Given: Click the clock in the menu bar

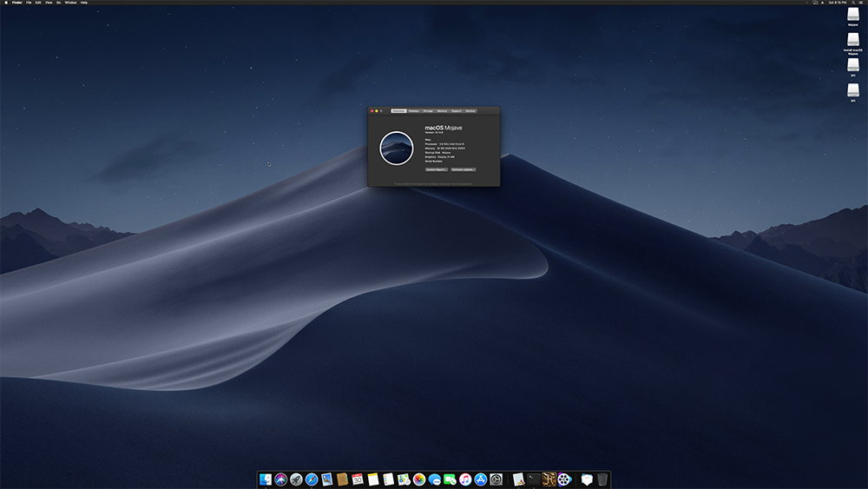Looking at the screenshot, I should pos(838,3).
